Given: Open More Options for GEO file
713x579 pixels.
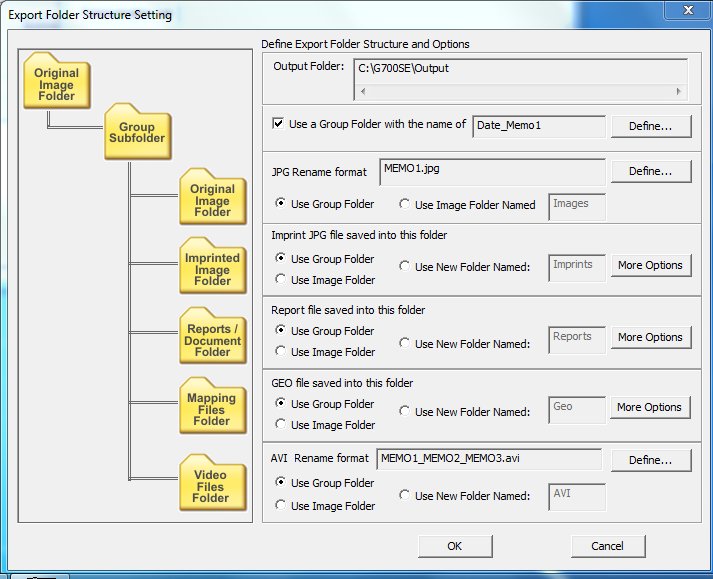Looking at the screenshot, I should click(x=650, y=407).
